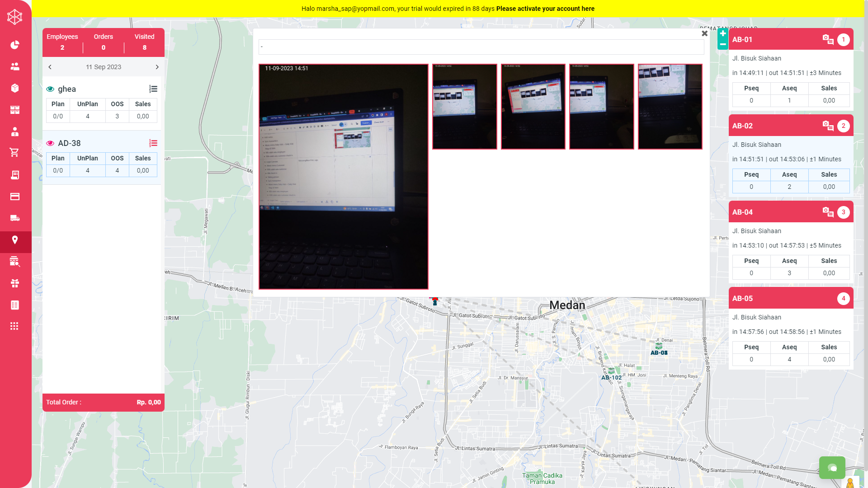Click the shopping cart sidebar icon
868x488 pixels.
[15, 153]
